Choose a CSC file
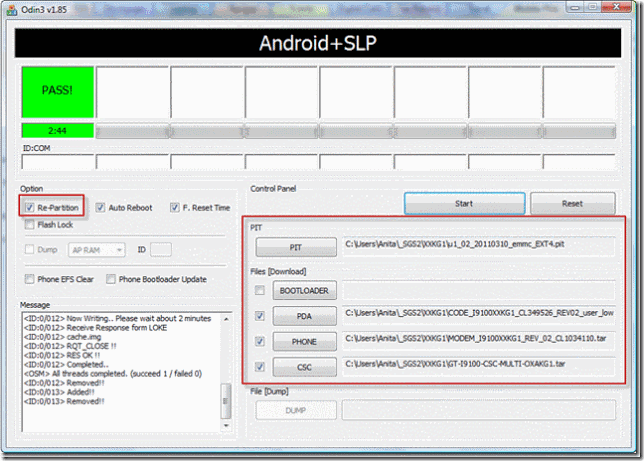This screenshot has width=644, height=461. coord(304,367)
